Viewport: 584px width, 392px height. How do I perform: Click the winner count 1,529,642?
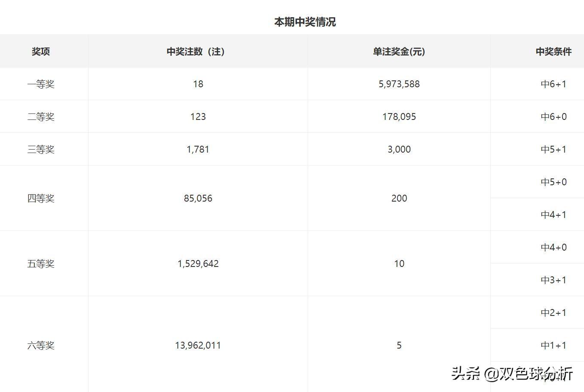(198, 263)
